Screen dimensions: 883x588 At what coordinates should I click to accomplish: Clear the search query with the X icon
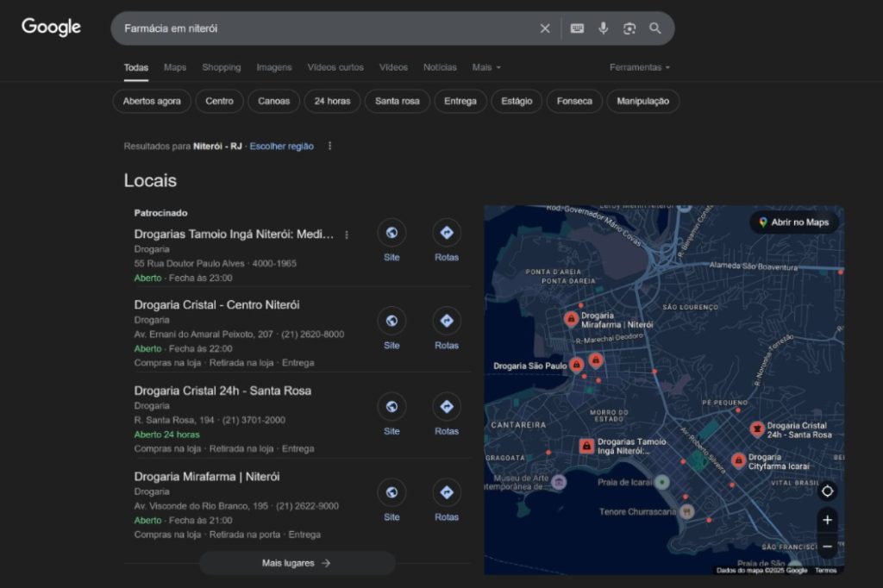pyautogui.click(x=545, y=28)
